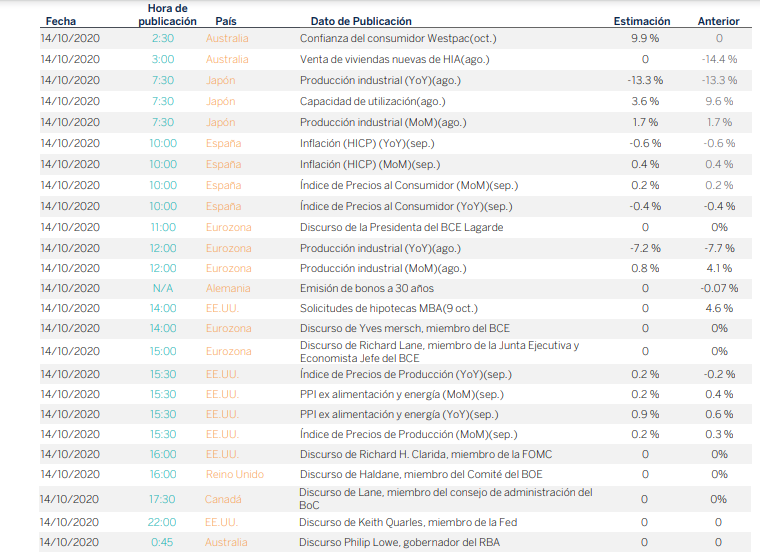The height and width of the screenshot is (558, 760).
Task: Select the Canadá country label
Action: pos(225,499)
